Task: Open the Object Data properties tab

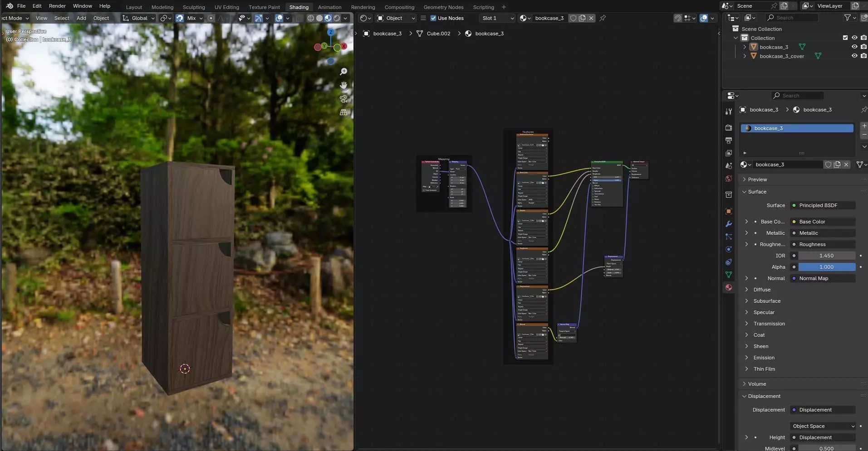Action: click(729, 275)
